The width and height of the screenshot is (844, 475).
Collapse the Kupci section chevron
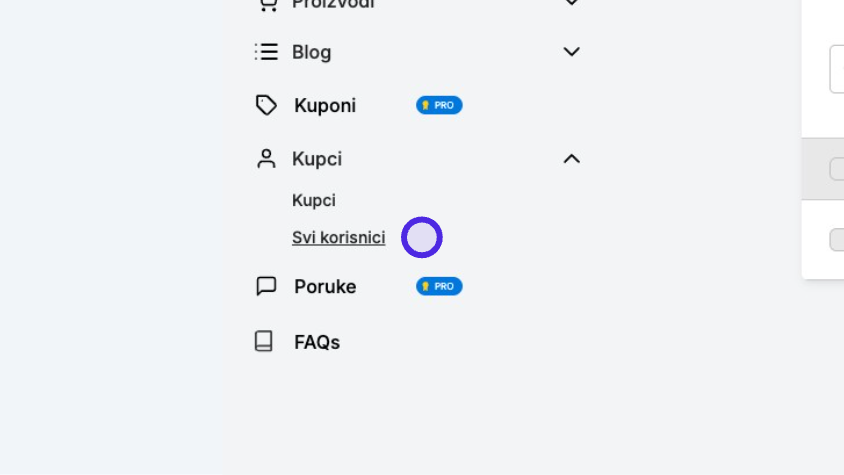point(572,159)
